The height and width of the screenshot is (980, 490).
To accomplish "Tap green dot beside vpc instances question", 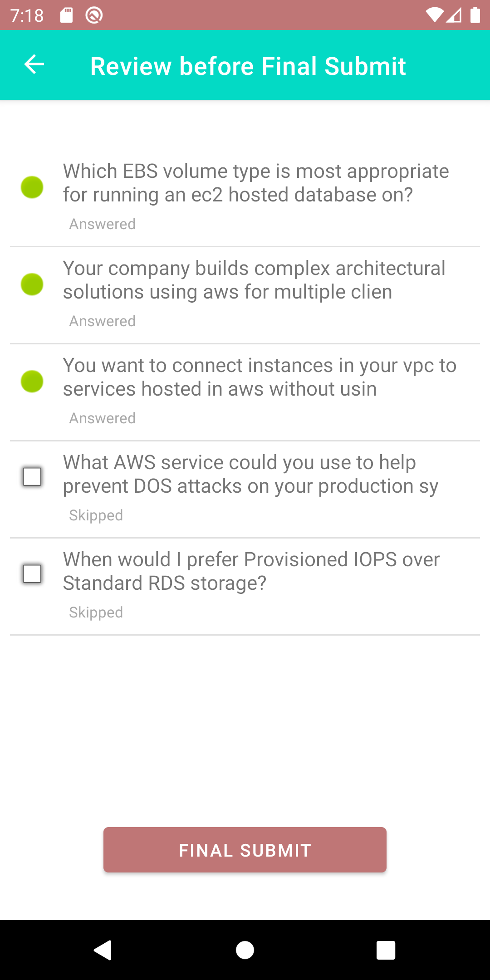I will [x=32, y=382].
